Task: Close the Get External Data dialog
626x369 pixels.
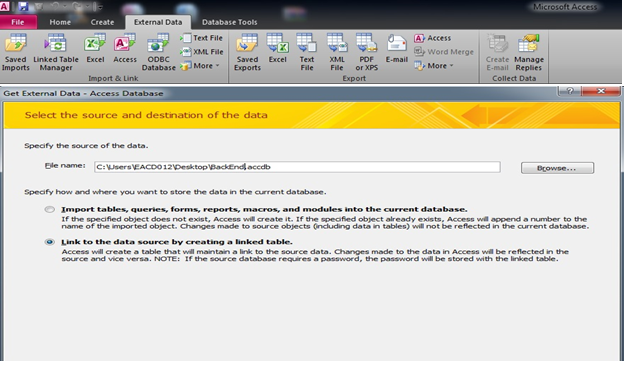Action: [x=601, y=91]
